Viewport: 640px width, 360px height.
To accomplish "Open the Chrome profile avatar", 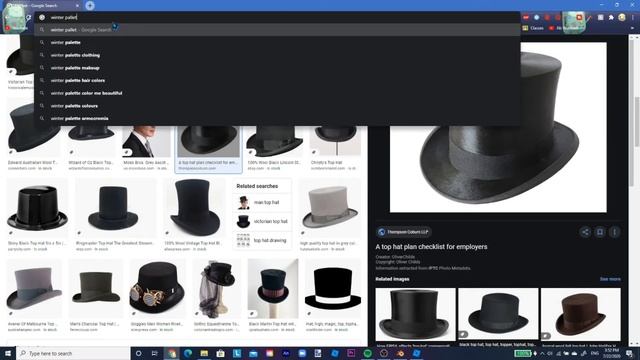I will point(622,18).
